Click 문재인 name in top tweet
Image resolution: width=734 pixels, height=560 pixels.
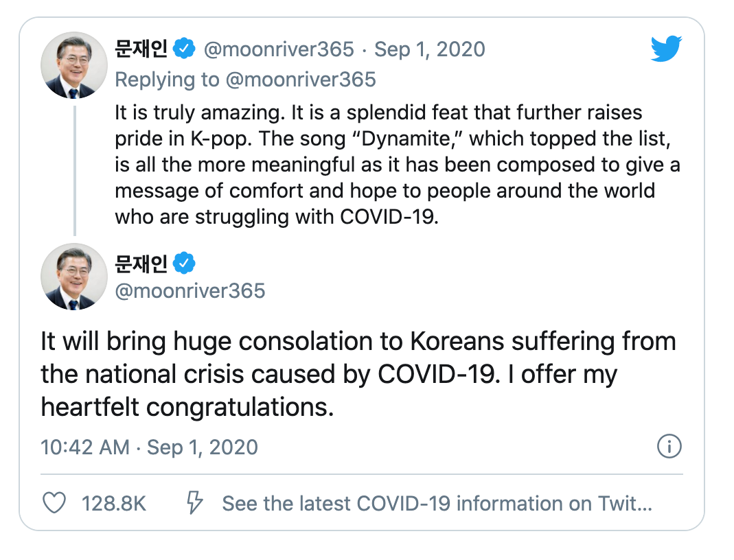click(x=141, y=49)
